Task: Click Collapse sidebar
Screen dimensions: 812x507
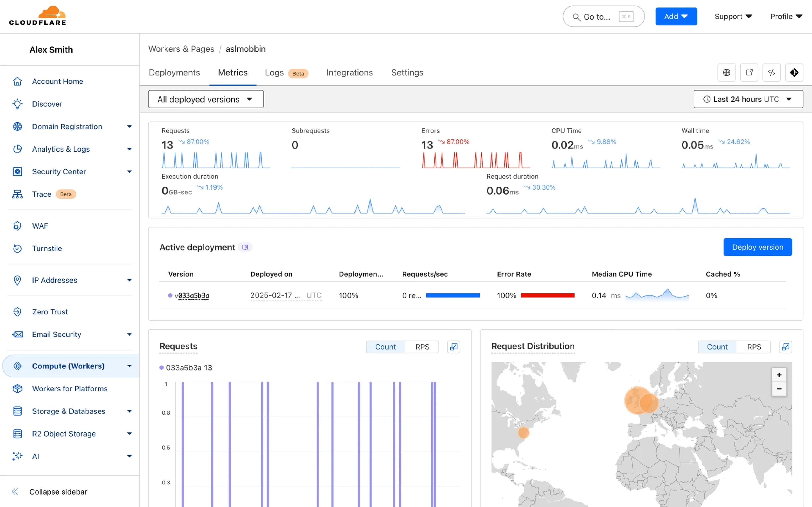Action: pyautogui.click(x=58, y=492)
